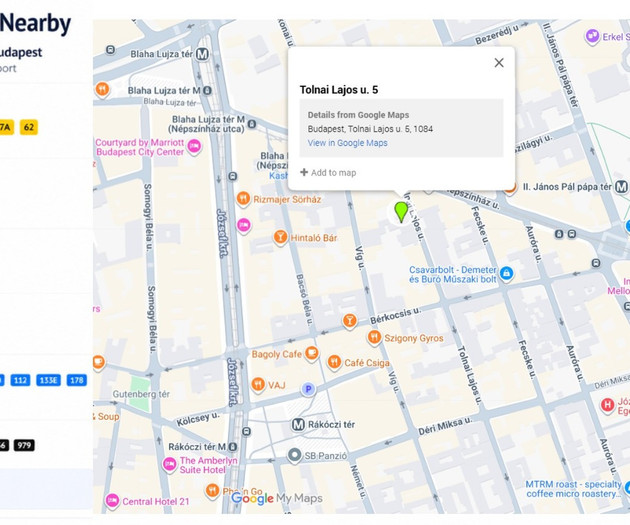The image size is (630, 525).
Task: Click the Rákóczi tér metro M icon
Action: point(298,424)
